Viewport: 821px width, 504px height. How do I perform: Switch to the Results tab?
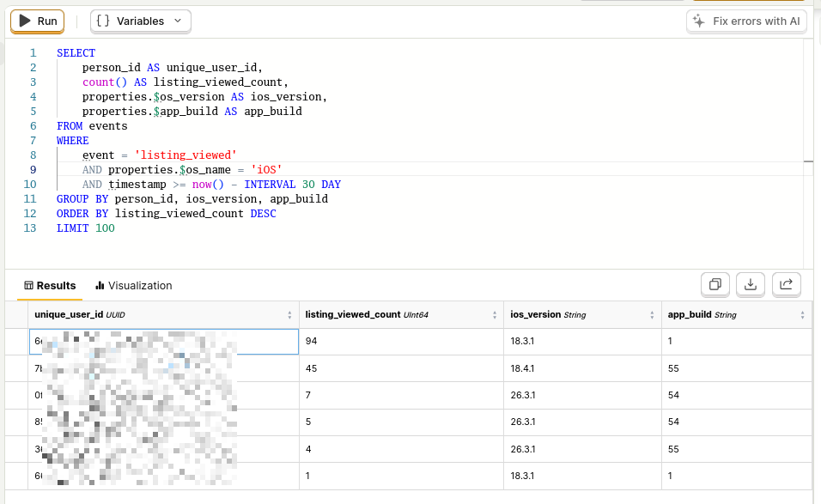pyautogui.click(x=50, y=285)
